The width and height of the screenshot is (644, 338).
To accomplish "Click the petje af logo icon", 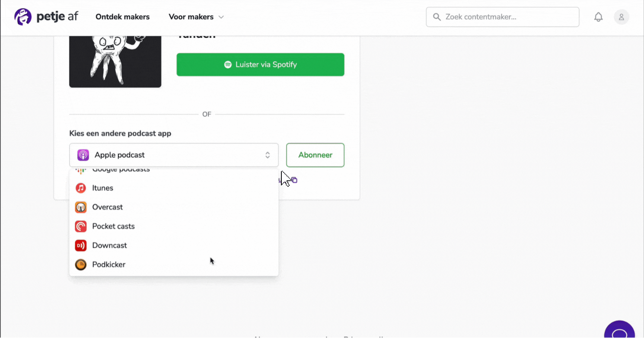I will click(23, 17).
